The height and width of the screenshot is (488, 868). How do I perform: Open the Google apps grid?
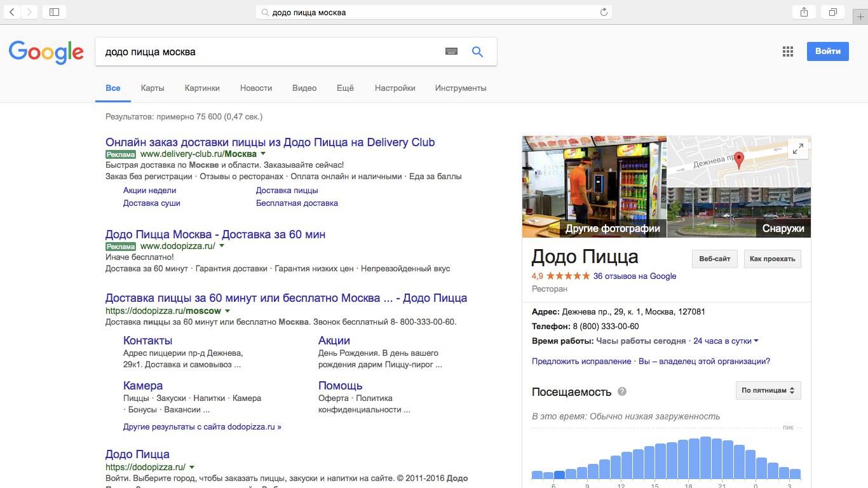click(788, 51)
